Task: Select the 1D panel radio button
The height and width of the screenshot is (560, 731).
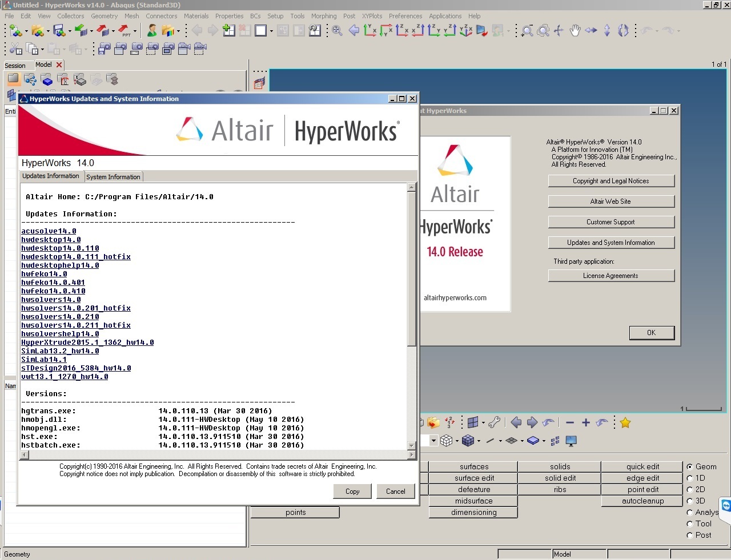Action: point(690,478)
